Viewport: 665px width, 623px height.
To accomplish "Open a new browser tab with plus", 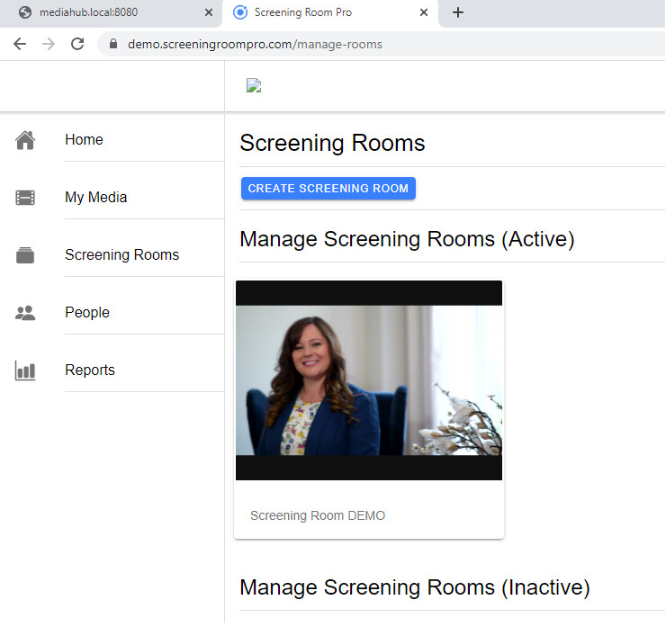I will pyautogui.click(x=458, y=12).
